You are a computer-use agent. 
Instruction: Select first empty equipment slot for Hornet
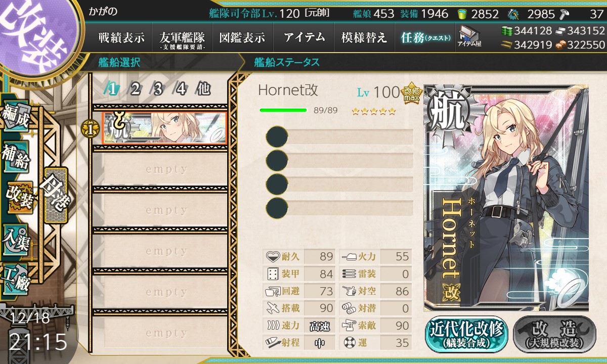(x=339, y=137)
